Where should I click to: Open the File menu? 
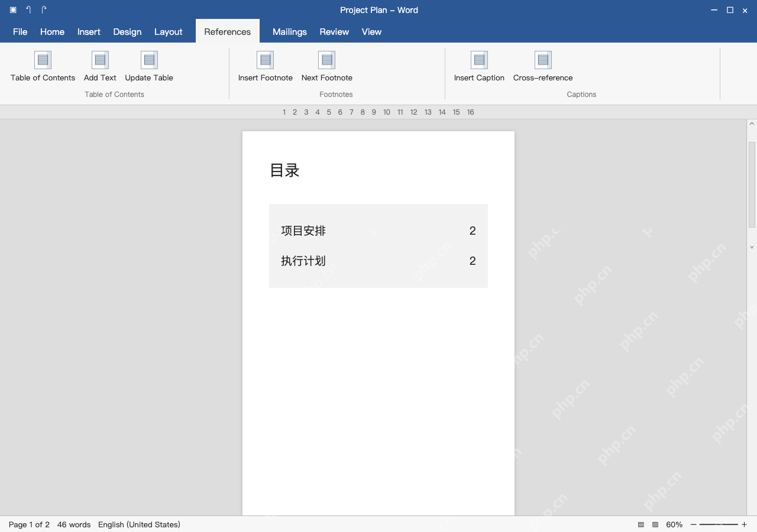[20, 32]
